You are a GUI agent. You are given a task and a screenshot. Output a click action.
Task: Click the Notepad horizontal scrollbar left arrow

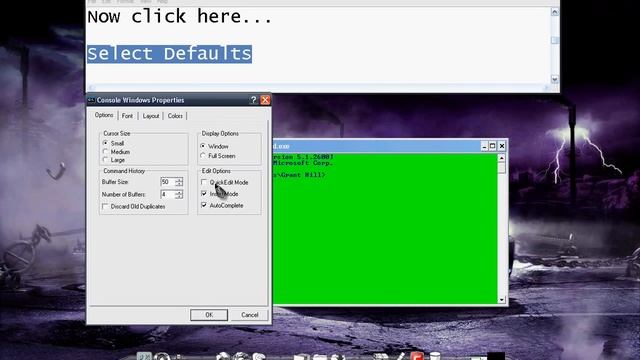click(91, 88)
